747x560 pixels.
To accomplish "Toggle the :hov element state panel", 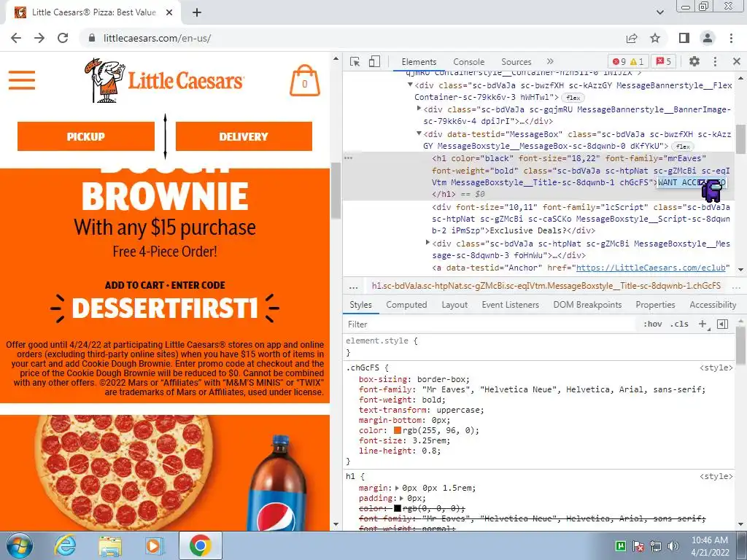I will click(x=653, y=324).
